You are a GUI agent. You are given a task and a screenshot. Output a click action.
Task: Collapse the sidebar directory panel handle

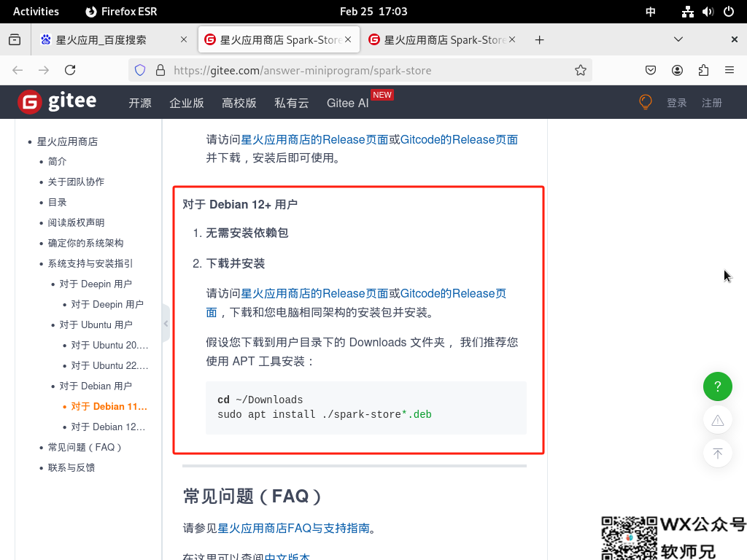pyautogui.click(x=166, y=323)
